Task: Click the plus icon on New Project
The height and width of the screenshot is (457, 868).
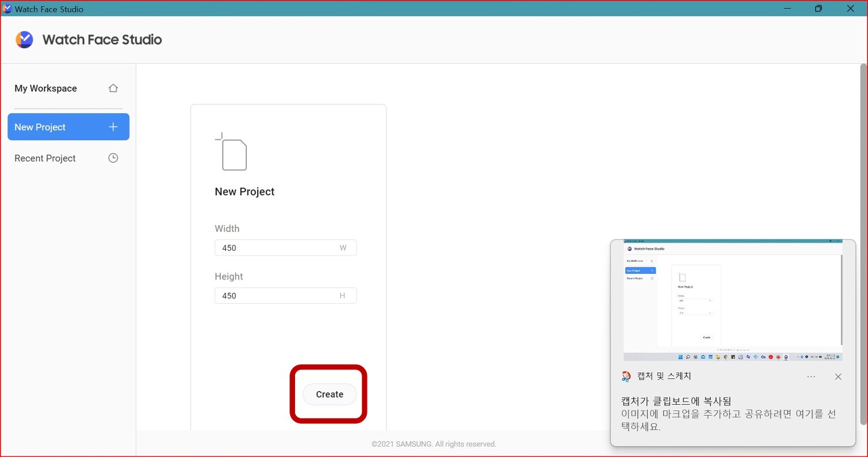Action: [113, 127]
